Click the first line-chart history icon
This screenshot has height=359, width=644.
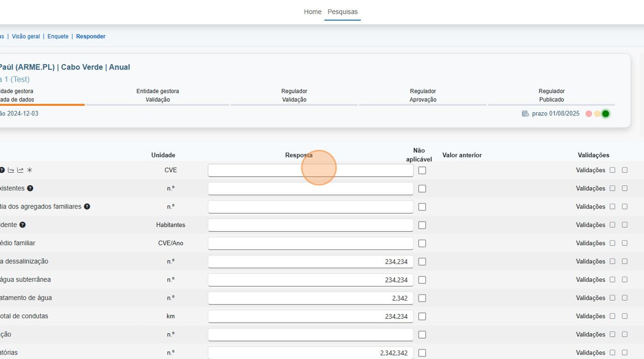click(11, 170)
